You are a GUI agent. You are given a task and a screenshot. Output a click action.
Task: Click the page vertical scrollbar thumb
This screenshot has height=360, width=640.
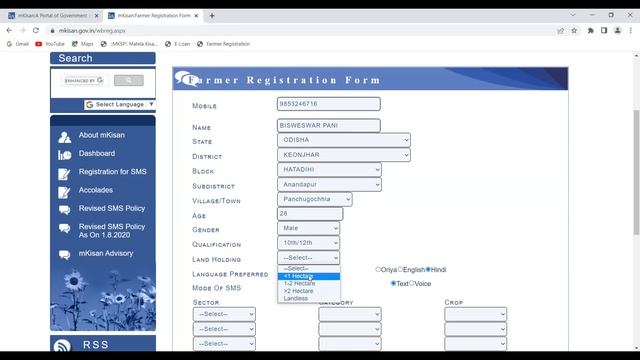pyautogui.click(x=636, y=172)
